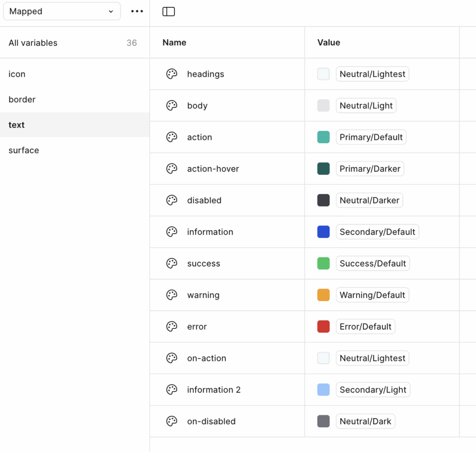Open the surface variable group
This screenshot has height=452, width=476.
point(24,151)
